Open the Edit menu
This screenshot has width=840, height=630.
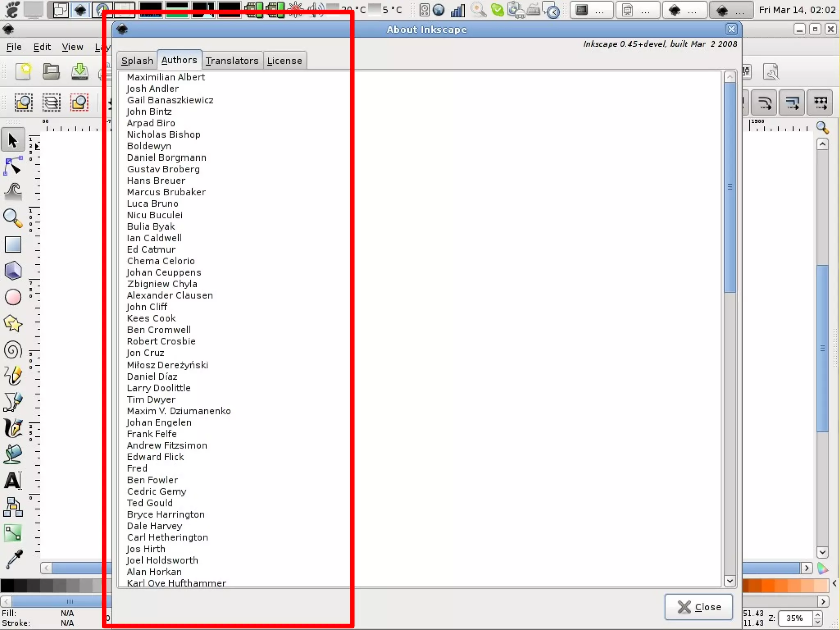[x=42, y=47]
